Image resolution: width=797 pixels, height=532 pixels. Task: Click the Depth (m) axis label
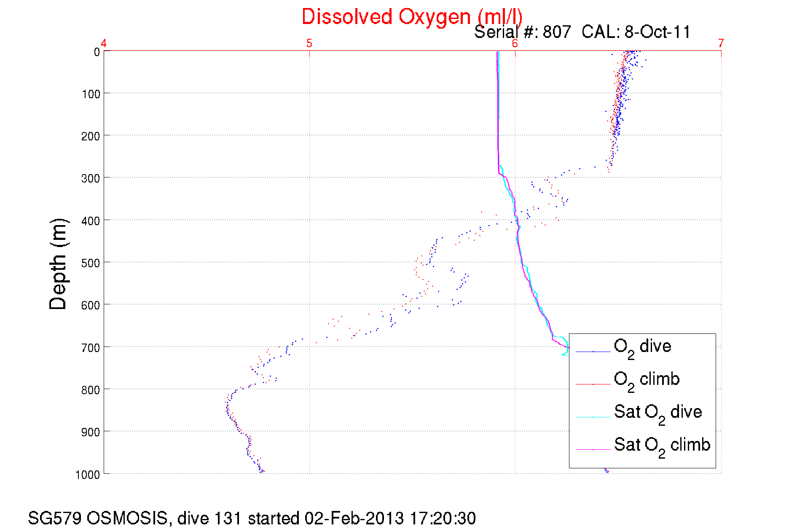[x=58, y=264]
